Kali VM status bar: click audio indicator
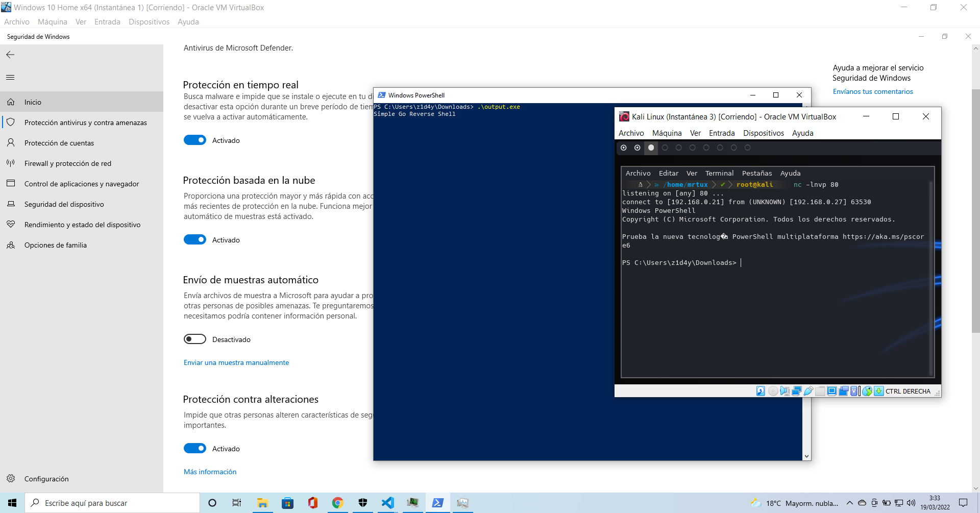980x513 pixels. (785, 391)
